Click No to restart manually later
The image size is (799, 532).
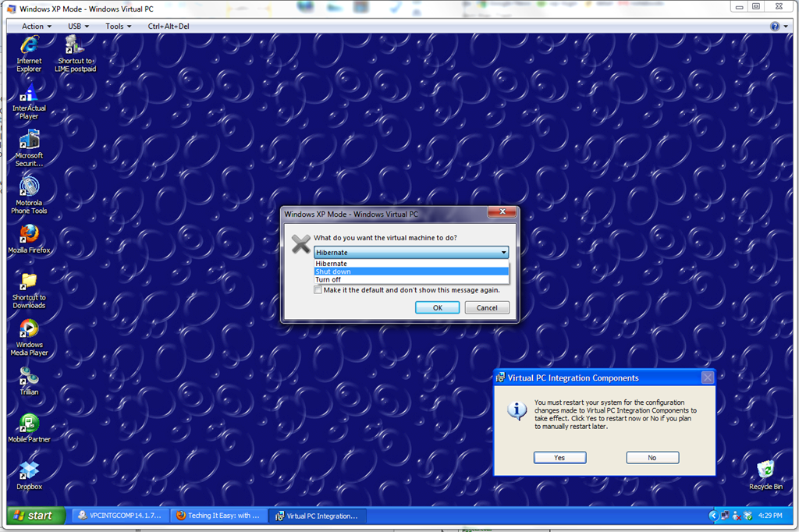(652, 458)
